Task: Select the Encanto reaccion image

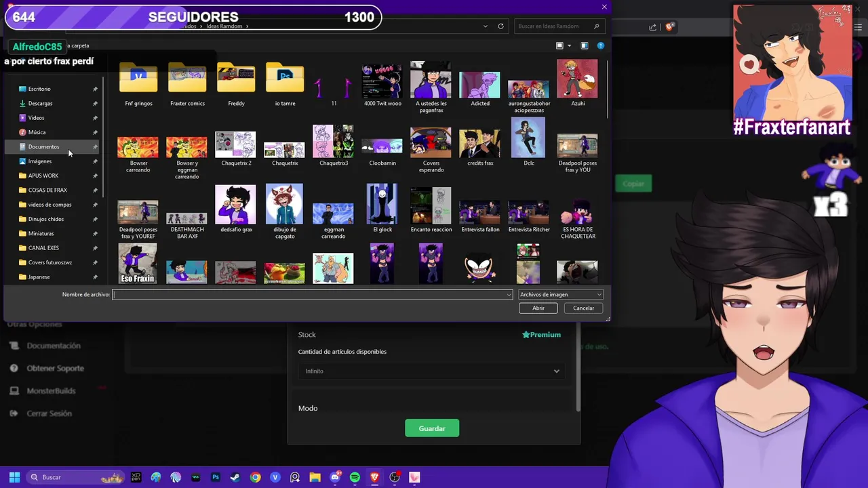Action: [x=431, y=210]
